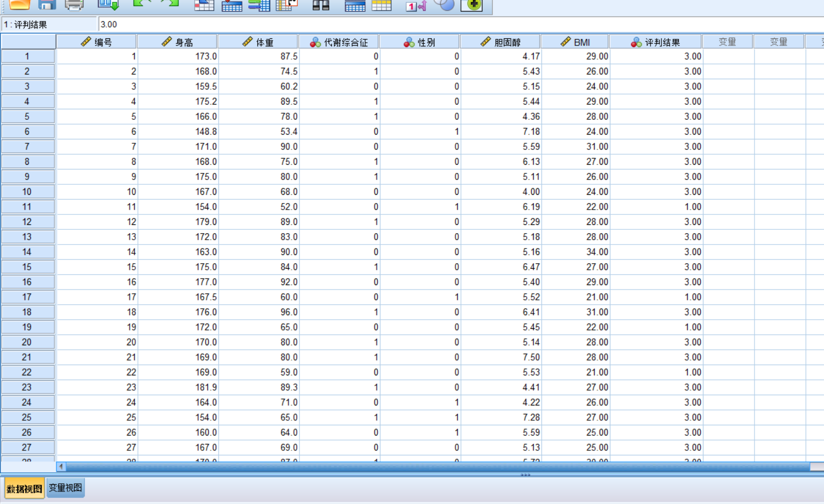Print the data using the printer icon

pyautogui.click(x=74, y=5)
